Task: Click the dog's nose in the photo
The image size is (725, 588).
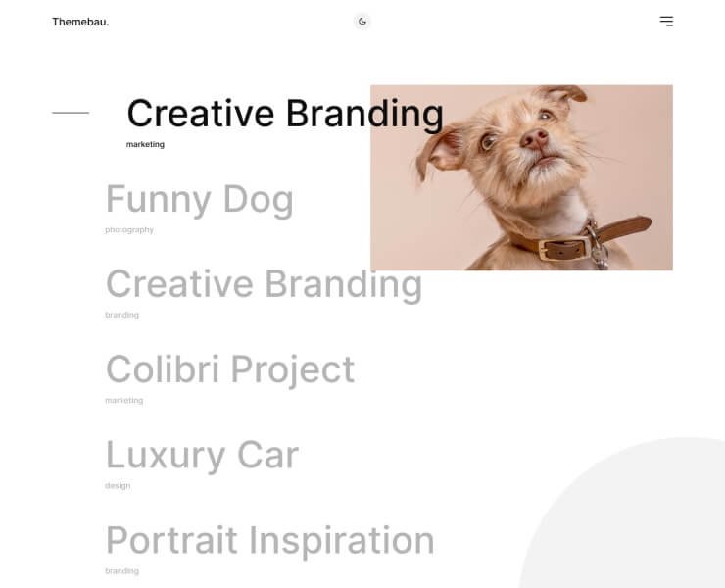Action: [x=534, y=139]
